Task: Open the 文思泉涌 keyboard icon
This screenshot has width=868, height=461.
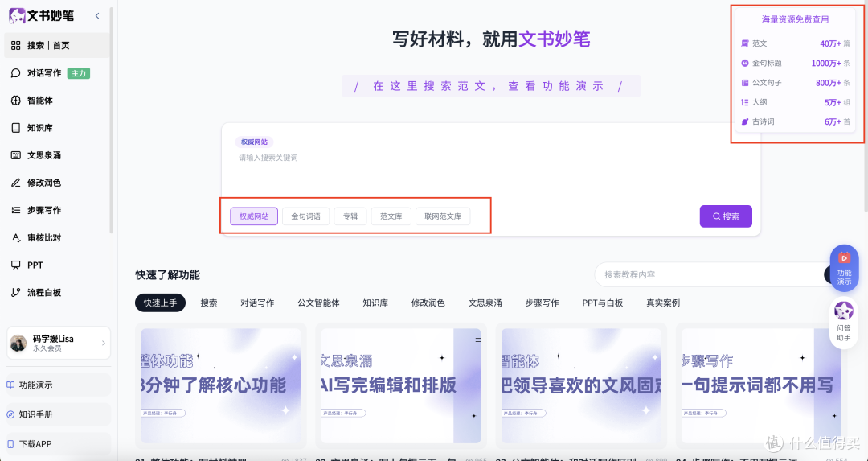Action: click(15, 155)
